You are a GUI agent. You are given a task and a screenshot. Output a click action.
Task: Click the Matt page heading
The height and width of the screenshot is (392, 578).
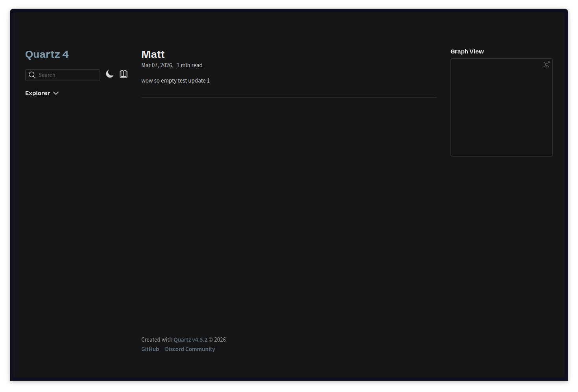[153, 54]
